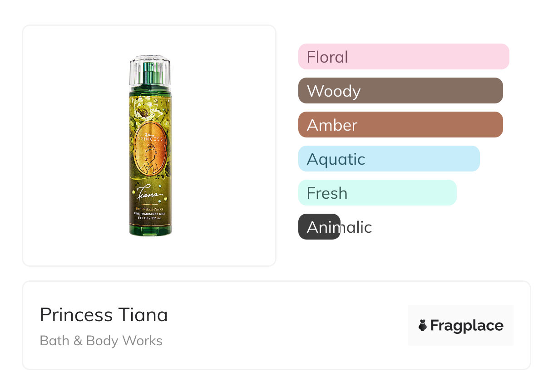Click the Amber accord bar
The height and width of the screenshot is (392, 553).
(400, 125)
